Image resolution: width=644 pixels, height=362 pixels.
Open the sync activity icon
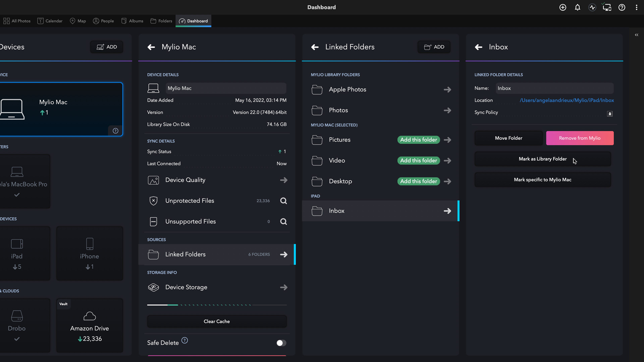click(592, 7)
